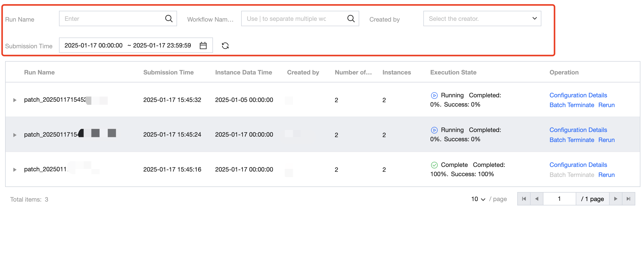Click Batch Terminate for the 15:45:24 run
The width and height of the screenshot is (644, 265).
point(572,140)
